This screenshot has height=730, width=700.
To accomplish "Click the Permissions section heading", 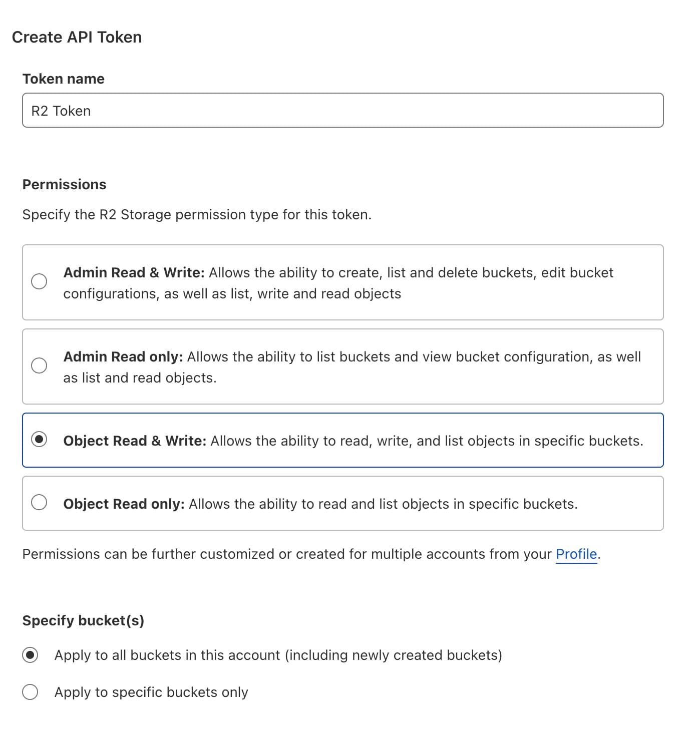I will (x=64, y=184).
